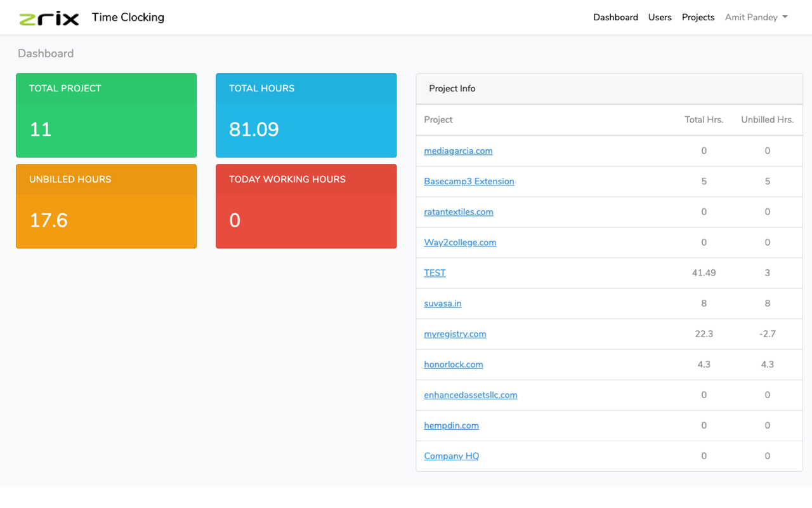Viewport: 812px width, 508px height.
Task: Click the Project Info panel header
Action: (452, 88)
